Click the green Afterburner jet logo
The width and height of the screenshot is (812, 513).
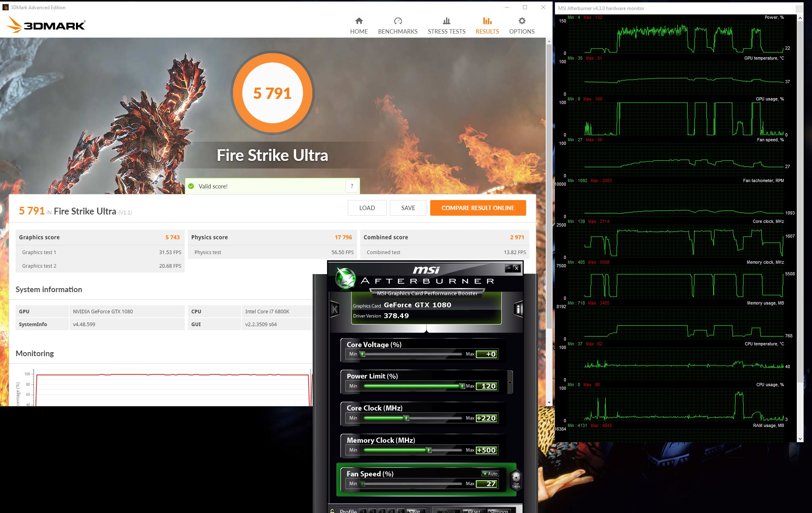tap(345, 277)
